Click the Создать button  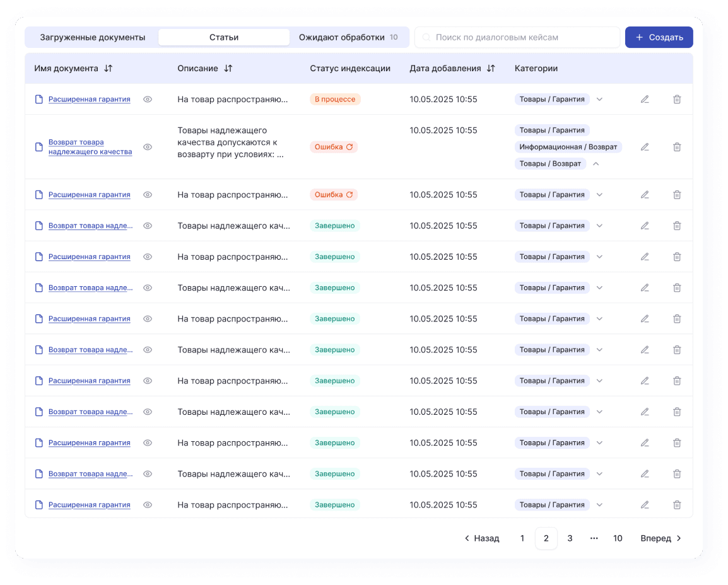659,37
